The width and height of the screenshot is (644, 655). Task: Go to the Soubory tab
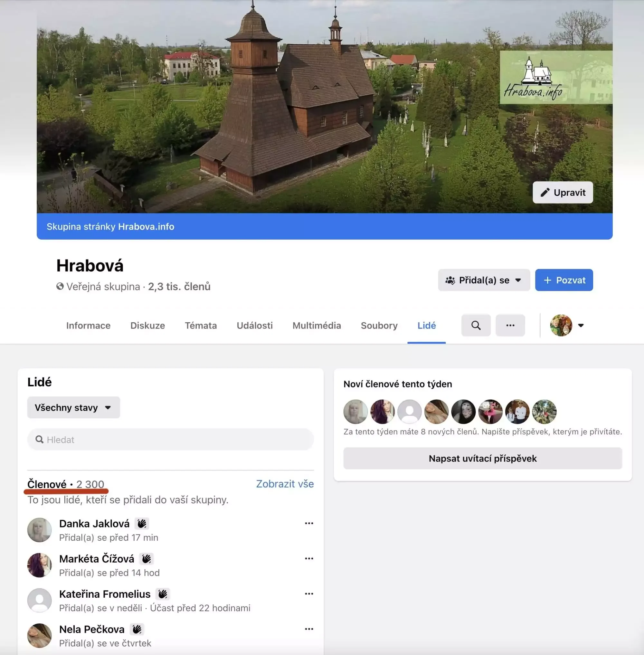[379, 325]
